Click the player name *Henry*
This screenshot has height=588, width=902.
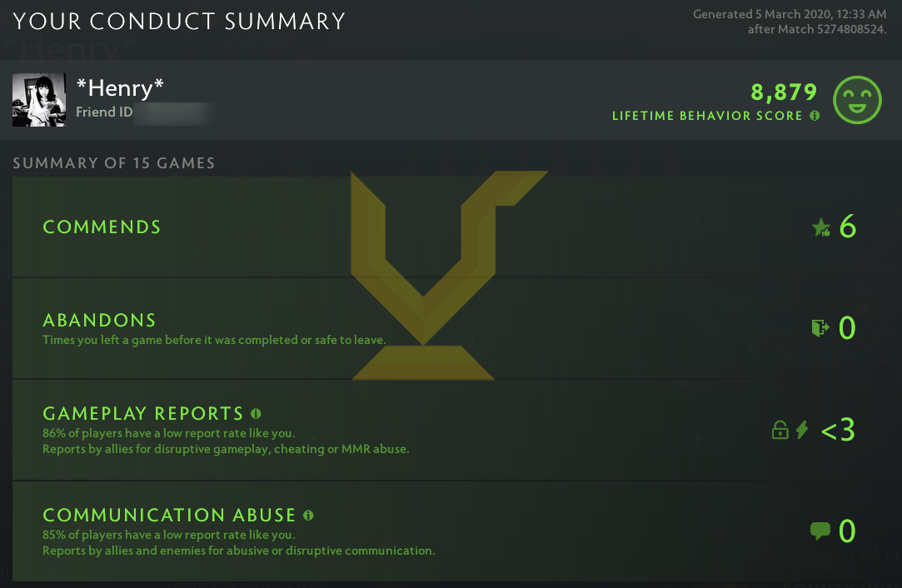[x=121, y=88]
